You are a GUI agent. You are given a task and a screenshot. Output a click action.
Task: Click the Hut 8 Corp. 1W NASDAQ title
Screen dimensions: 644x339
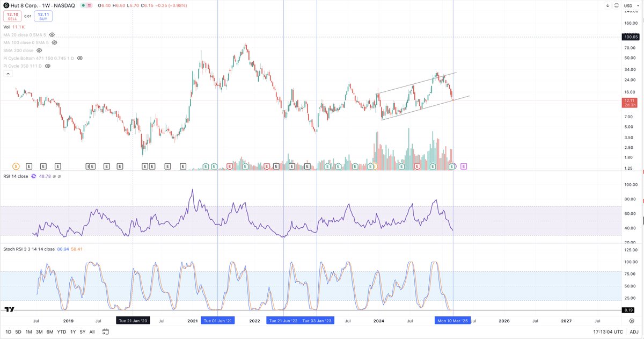coord(44,5)
